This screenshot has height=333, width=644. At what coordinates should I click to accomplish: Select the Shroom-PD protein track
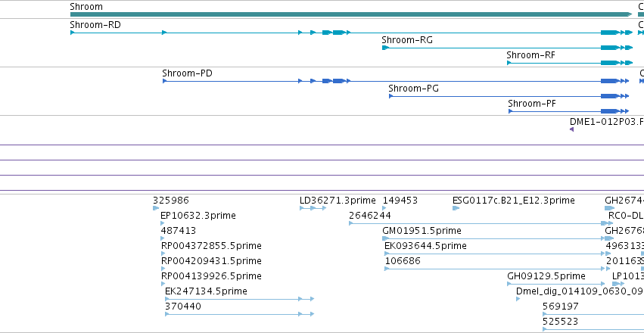click(x=396, y=81)
